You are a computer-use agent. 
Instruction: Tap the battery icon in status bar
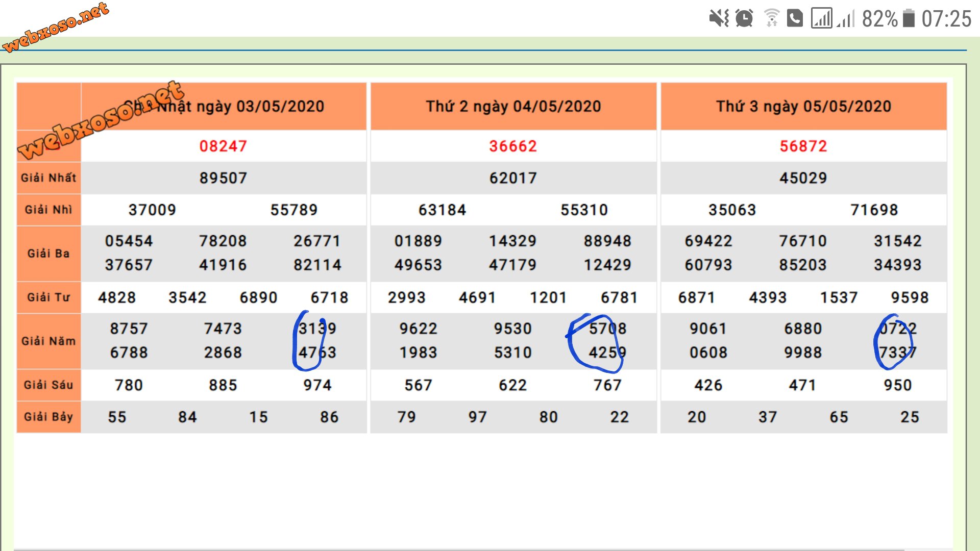(x=909, y=18)
